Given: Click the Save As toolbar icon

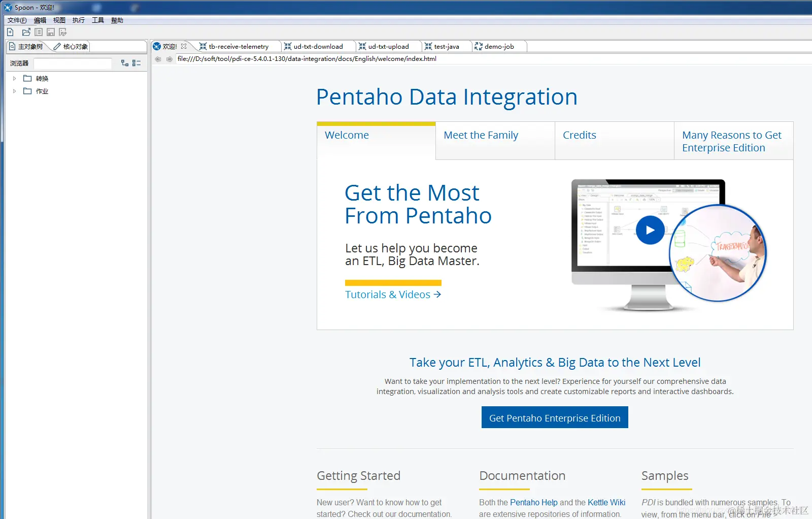Looking at the screenshot, I should pos(63,32).
